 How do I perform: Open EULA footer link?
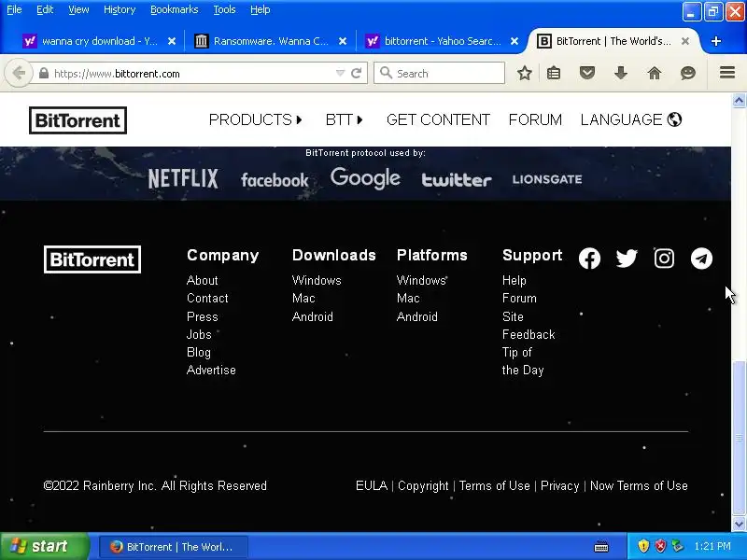click(x=371, y=485)
